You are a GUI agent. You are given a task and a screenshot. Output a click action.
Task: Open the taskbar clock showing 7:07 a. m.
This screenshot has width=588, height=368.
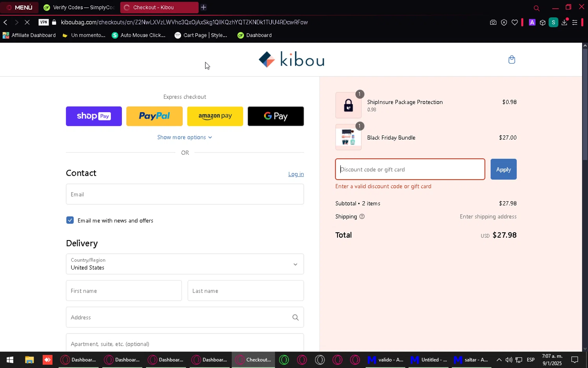[x=552, y=360]
